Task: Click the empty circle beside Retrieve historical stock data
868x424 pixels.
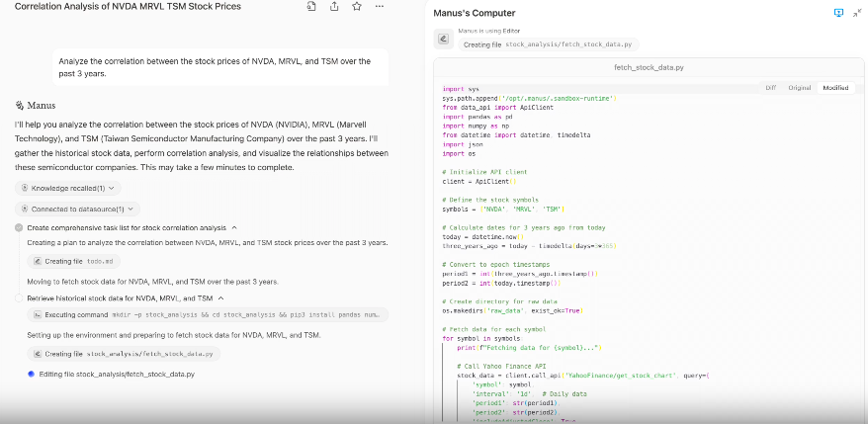Action: [x=19, y=298]
